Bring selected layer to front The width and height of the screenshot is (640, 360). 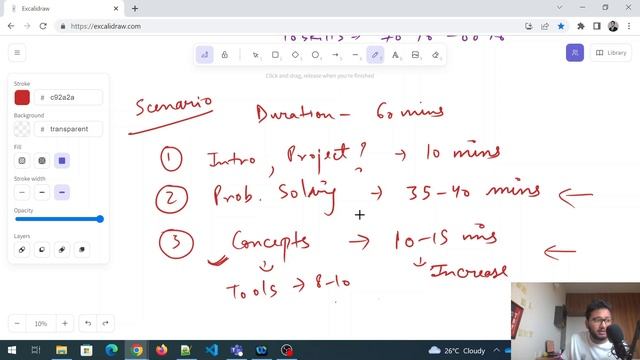(x=82, y=249)
